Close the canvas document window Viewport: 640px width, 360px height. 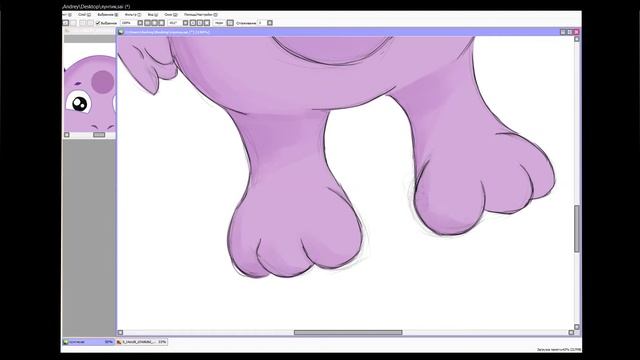pos(576,32)
